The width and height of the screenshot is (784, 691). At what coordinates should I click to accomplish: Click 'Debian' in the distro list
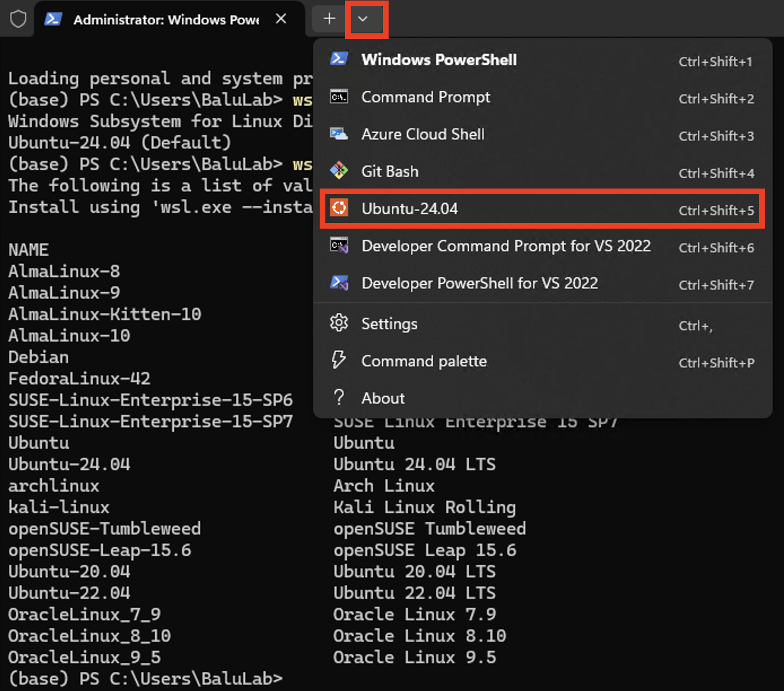pos(38,357)
